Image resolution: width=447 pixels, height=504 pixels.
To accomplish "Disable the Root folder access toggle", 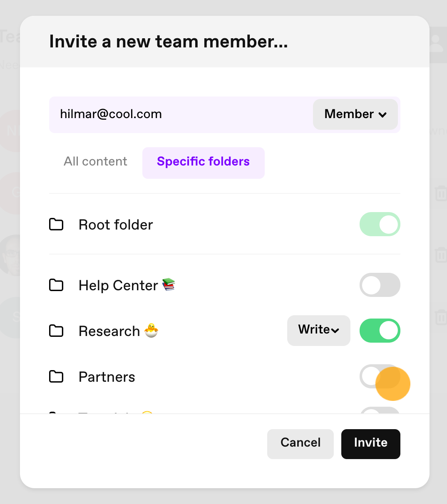I will point(380,225).
